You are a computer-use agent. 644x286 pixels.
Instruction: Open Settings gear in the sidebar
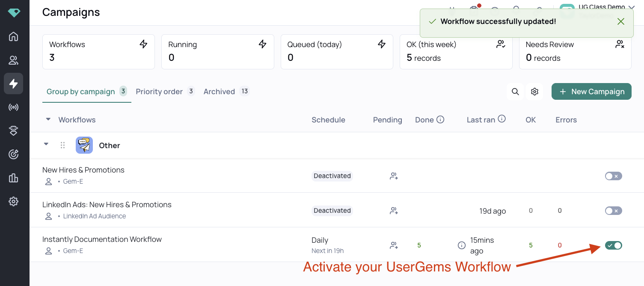point(14,201)
